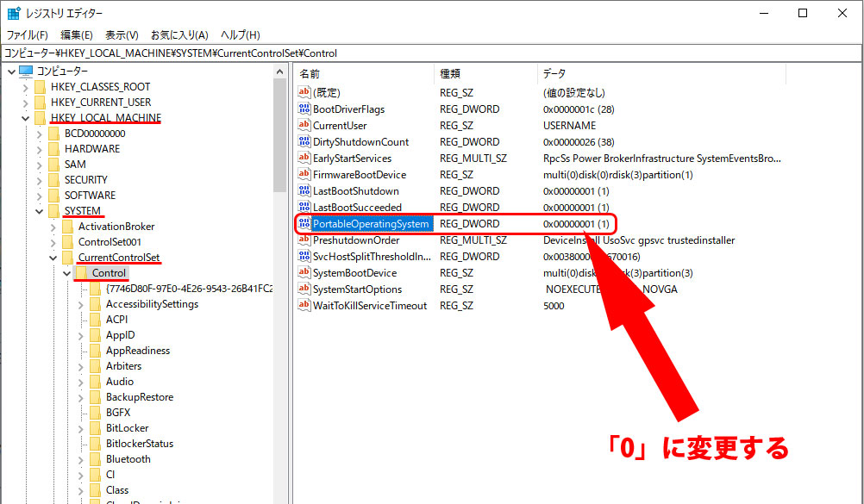This screenshot has width=864, height=504.
Task: Expand the HKEY_CURRENT_USER key
Action: (25, 103)
